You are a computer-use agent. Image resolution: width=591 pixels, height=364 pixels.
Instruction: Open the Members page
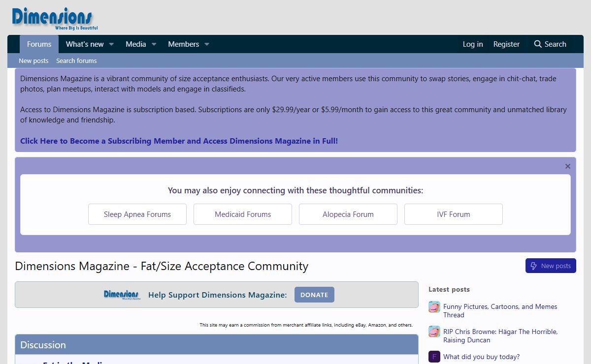click(184, 44)
